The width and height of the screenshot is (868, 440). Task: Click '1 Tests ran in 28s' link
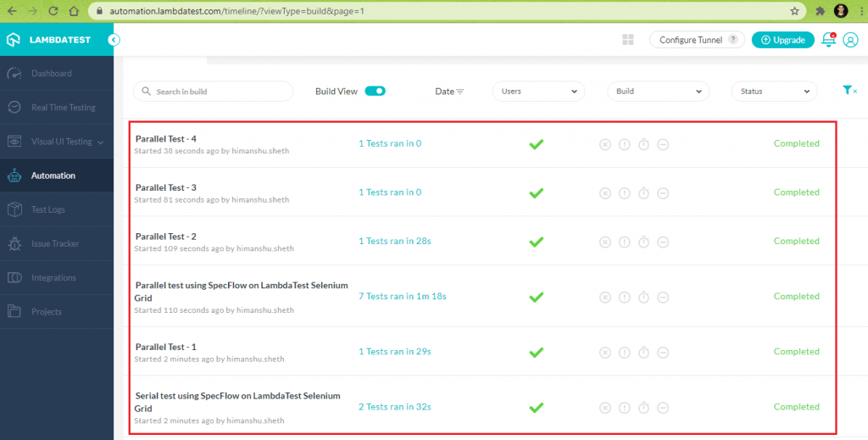[x=395, y=241]
